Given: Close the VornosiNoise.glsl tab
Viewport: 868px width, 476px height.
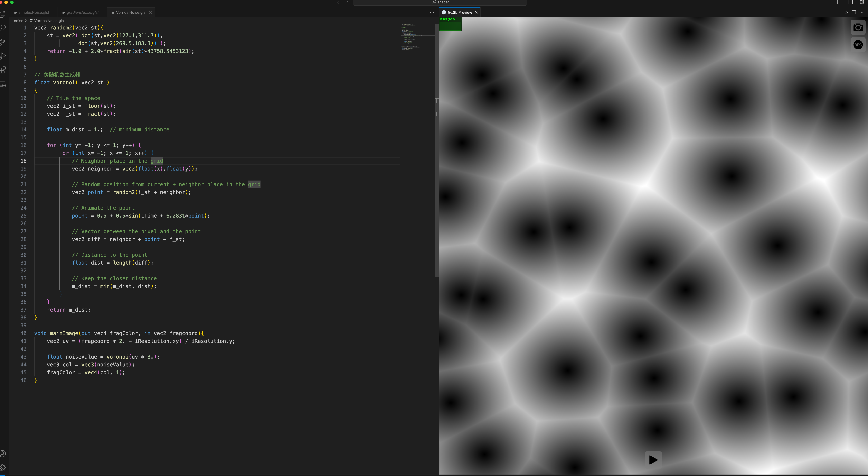Looking at the screenshot, I should click(x=151, y=12).
